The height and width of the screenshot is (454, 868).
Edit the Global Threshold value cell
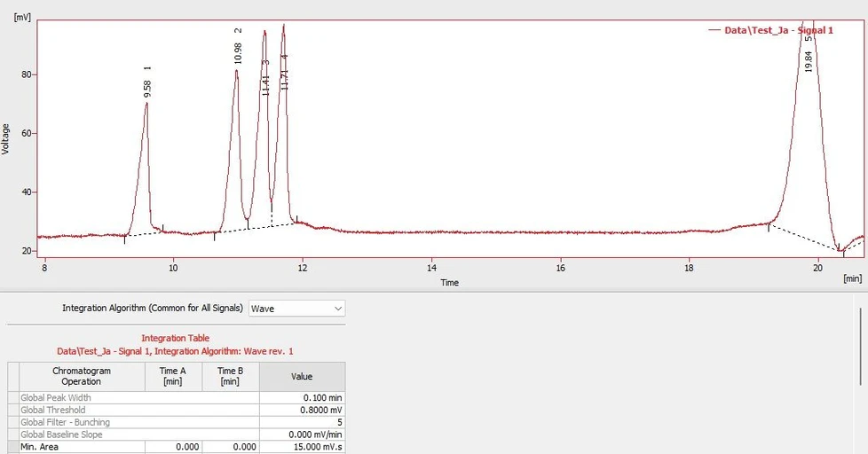(302, 411)
